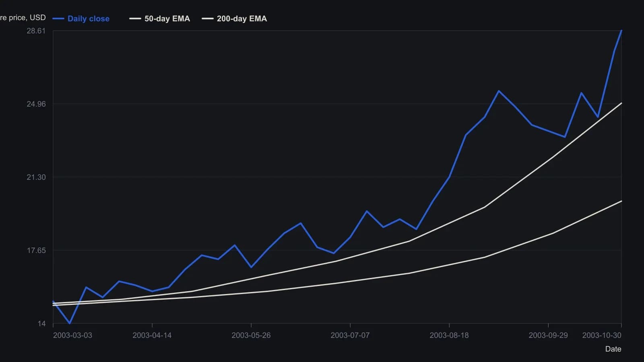This screenshot has height=362, width=644.
Task: Click the 24.96 y-axis label
Action: (x=36, y=104)
